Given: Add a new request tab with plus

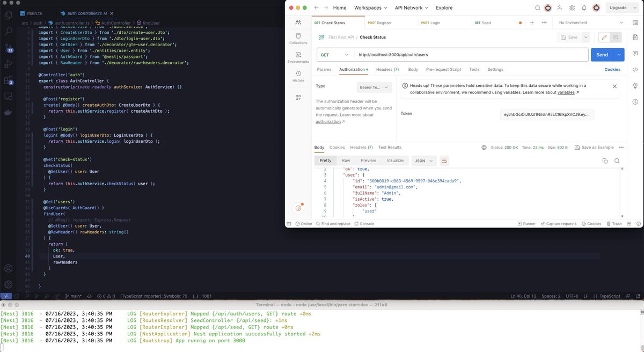Looking at the screenshot, I should 532,23.
